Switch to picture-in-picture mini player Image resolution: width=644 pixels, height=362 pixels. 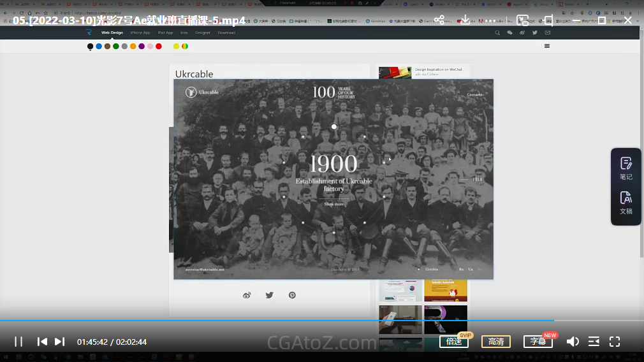click(x=523, y=20)
